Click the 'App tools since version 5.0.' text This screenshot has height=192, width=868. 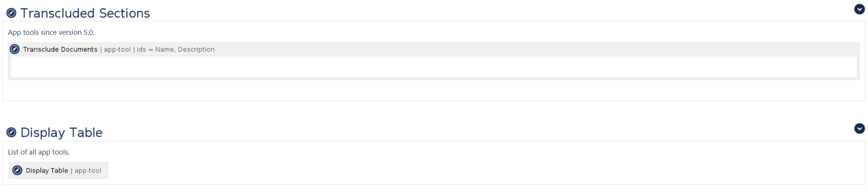click(51, 33)
